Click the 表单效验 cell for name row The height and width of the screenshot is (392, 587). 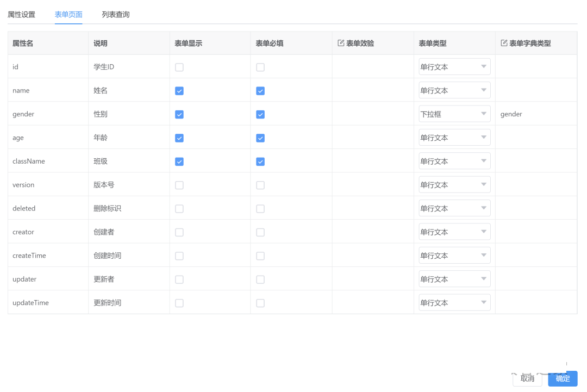(x=372, y=91)
